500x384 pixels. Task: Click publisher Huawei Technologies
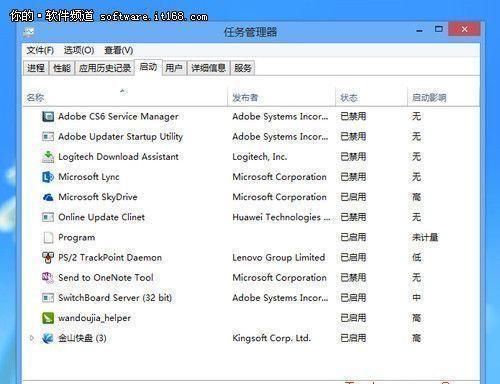pyautogui.click(x=281, y=217)
